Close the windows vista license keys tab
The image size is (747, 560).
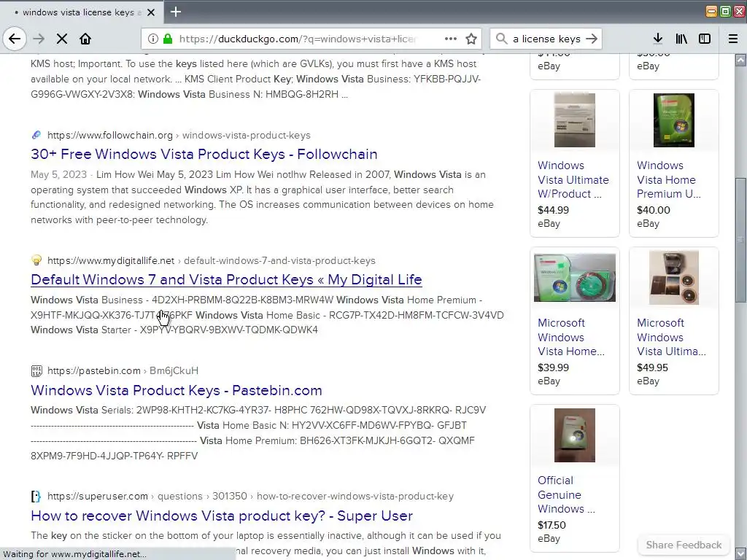151,12
